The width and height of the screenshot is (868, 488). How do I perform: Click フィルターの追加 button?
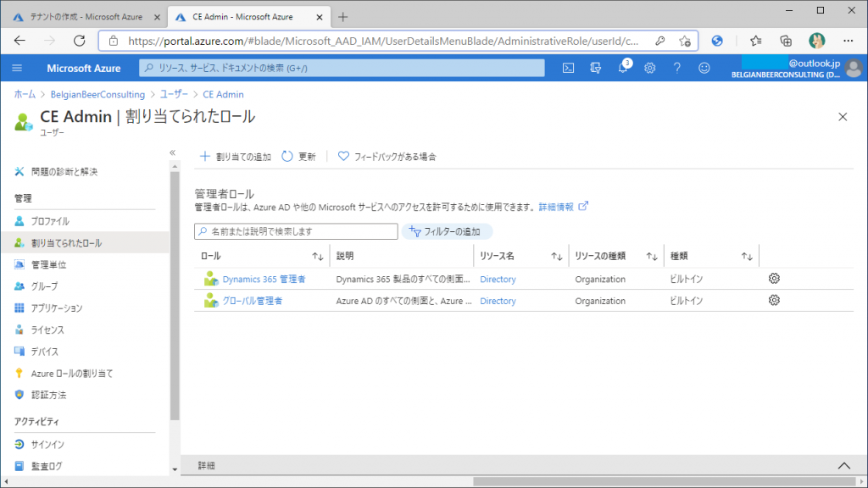pyautogui.click(x=446, y=231)
